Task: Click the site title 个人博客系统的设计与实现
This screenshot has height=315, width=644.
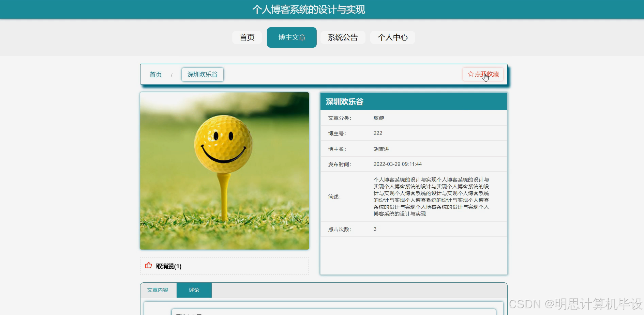Action: 309,10
